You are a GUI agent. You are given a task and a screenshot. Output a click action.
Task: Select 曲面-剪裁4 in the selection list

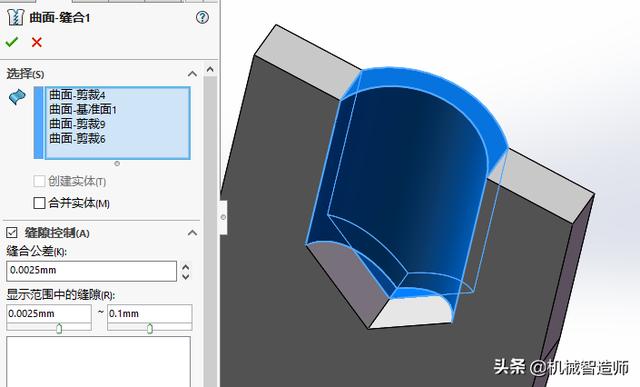pos(77,95)
